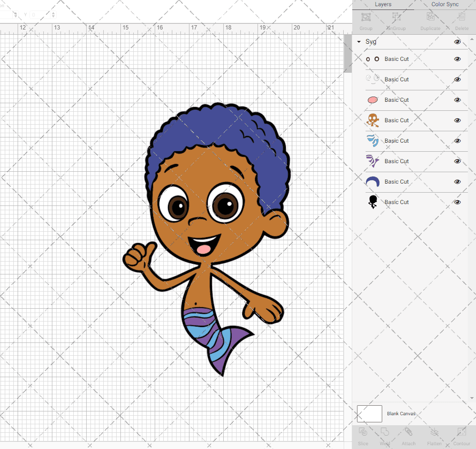Select the pink oval layer thumbnail

(373, 100)
